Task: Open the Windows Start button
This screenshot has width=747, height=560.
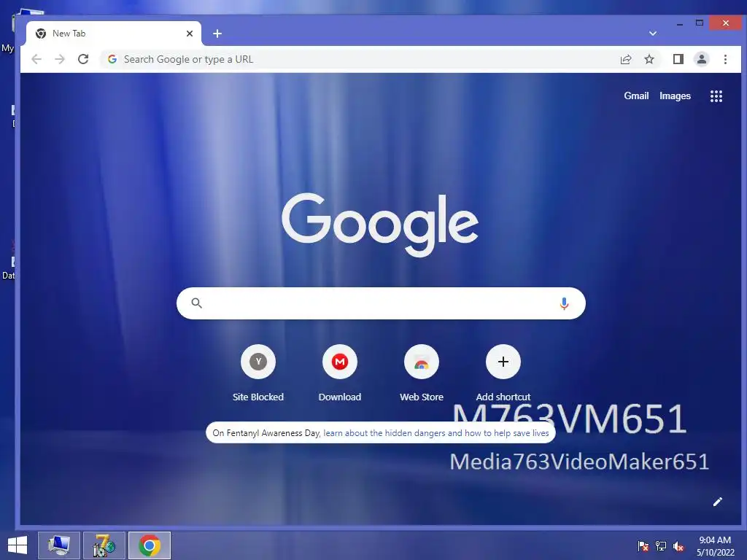Action: [x=18, y=545]
